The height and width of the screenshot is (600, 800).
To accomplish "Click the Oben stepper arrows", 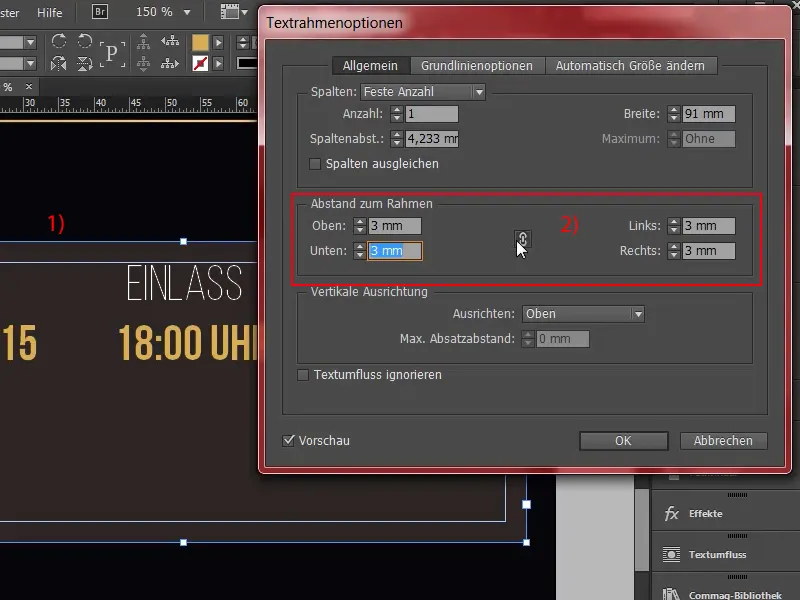I will (x=360, y=226).
